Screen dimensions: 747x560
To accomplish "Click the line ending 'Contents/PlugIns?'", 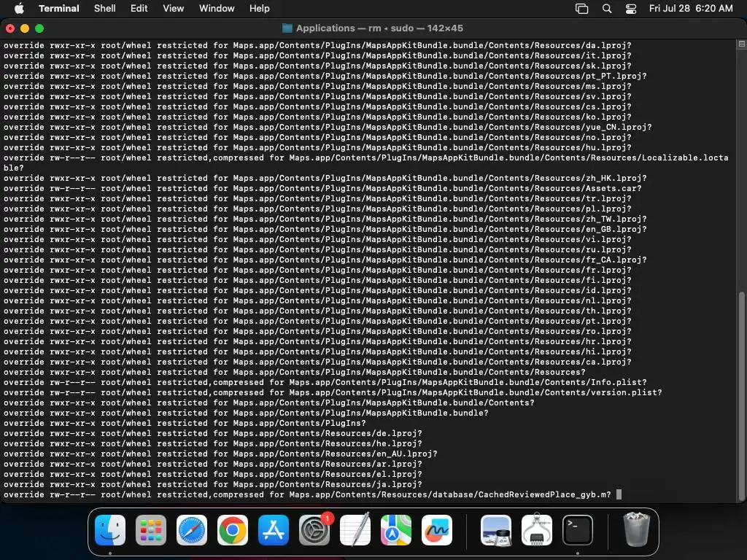I will tap(185, 424).
